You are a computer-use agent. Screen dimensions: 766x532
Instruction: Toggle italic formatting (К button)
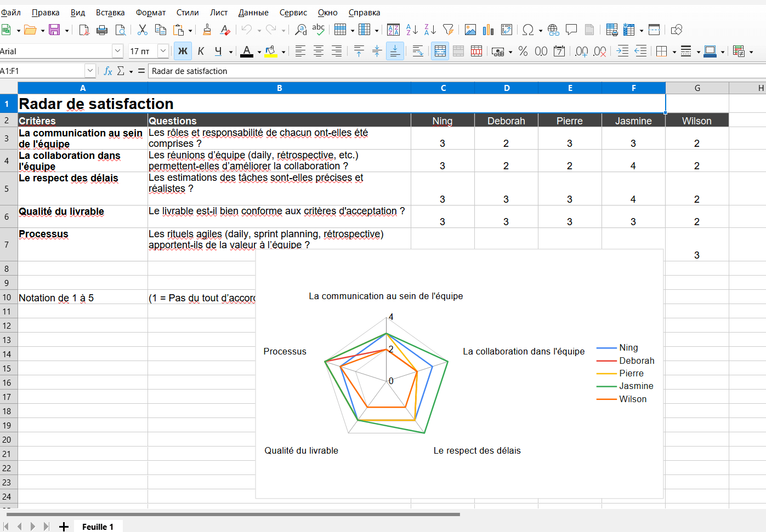pyautogui.click(x=201, y=51)
